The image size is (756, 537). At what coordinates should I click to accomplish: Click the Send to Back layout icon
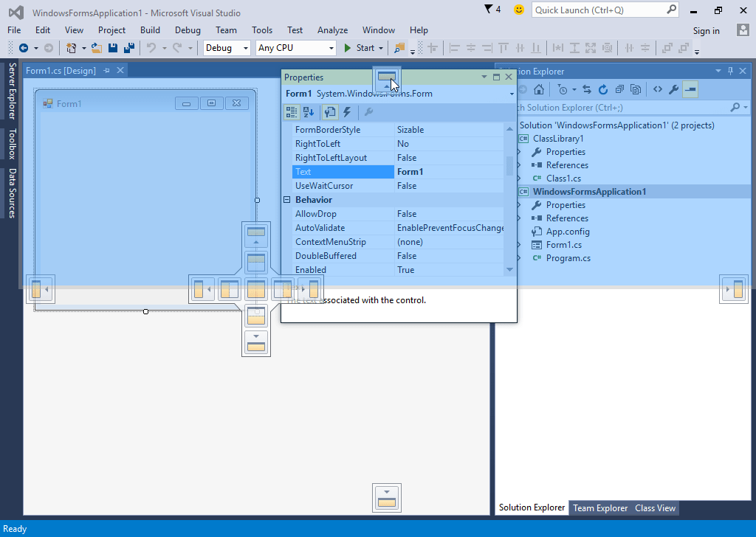tap(683, 48)
